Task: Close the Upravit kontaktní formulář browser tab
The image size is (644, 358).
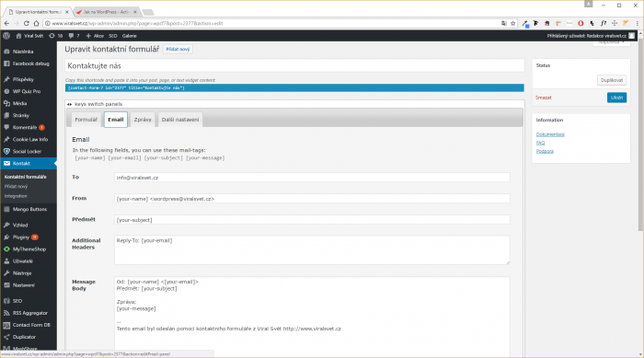Action: 67,12
